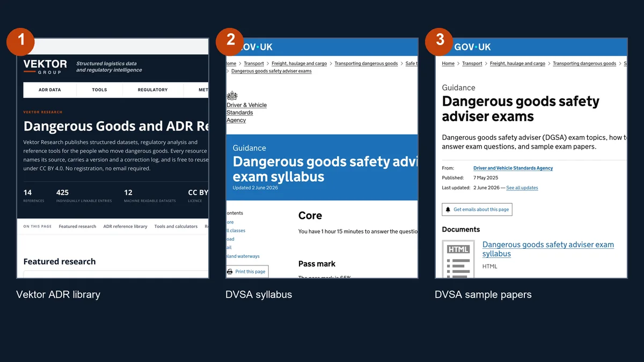Screen dimensions: 644x362
Task: Click Freight, haulage and cargo on syllabus page
Action: tap(299, 63)
